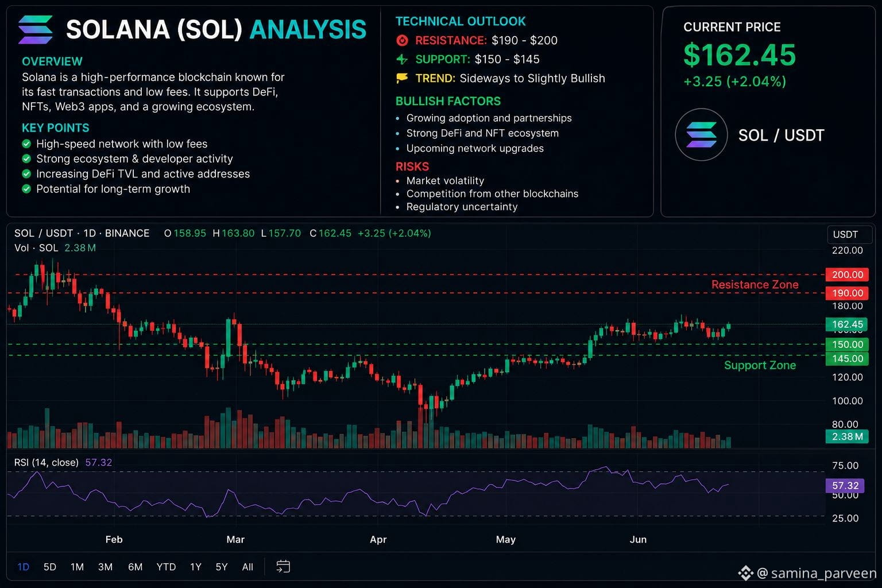Click the red 200.00 resistance price tag

(847, 275)
